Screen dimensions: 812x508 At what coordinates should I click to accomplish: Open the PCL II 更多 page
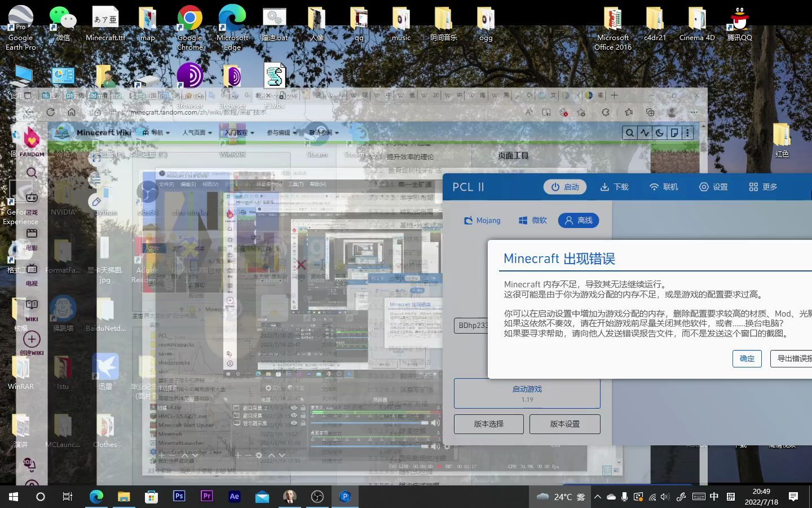762,187
